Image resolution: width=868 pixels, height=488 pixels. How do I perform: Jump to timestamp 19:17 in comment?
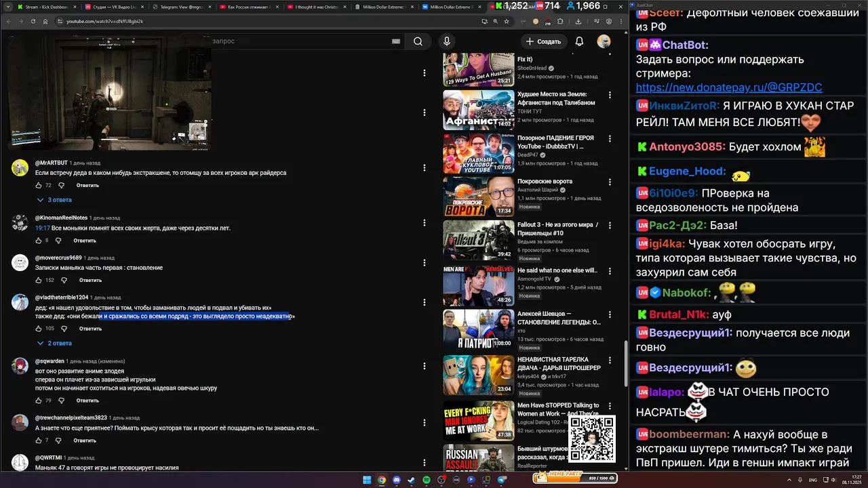(x=42, y=228)
